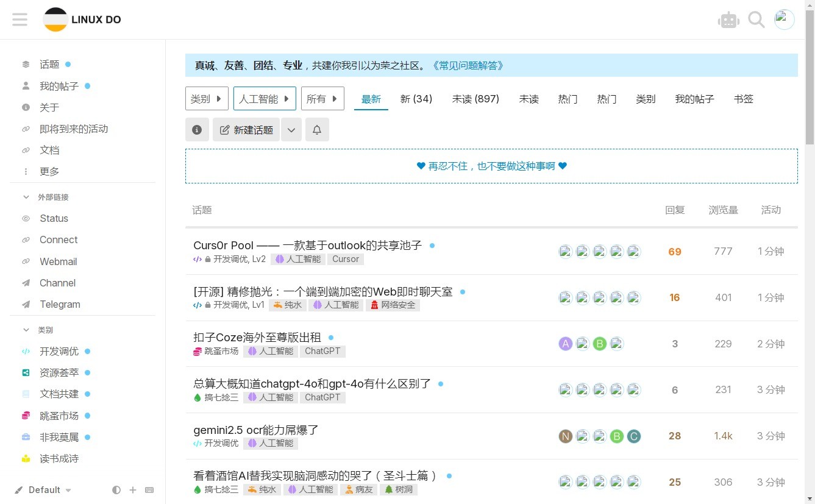Image resolution: width=815 pixels, height=504 pixels.
Task: Open the 《常见问题解答》 link
Action: point(468,66)
